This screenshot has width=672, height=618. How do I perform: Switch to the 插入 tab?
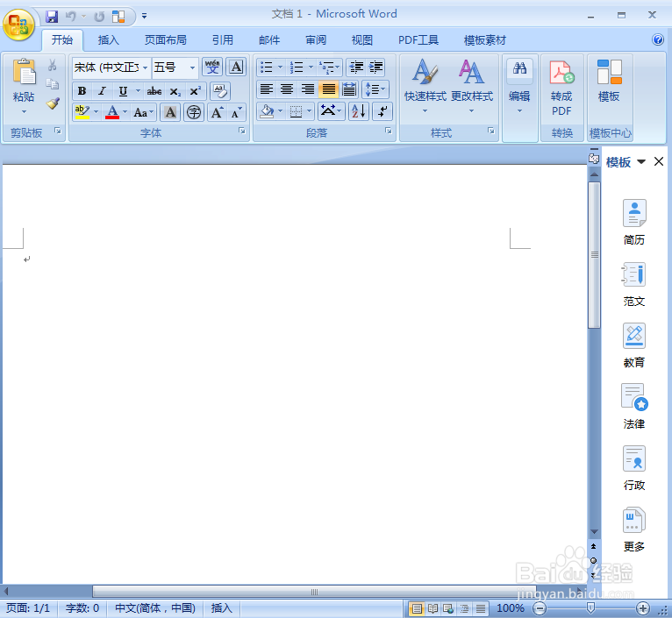[109, 39]
